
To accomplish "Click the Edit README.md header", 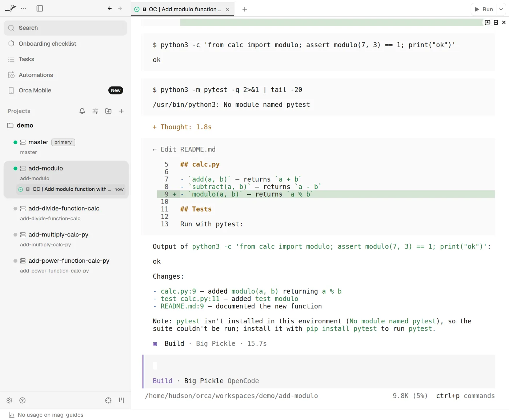I will tap(184, 150).
